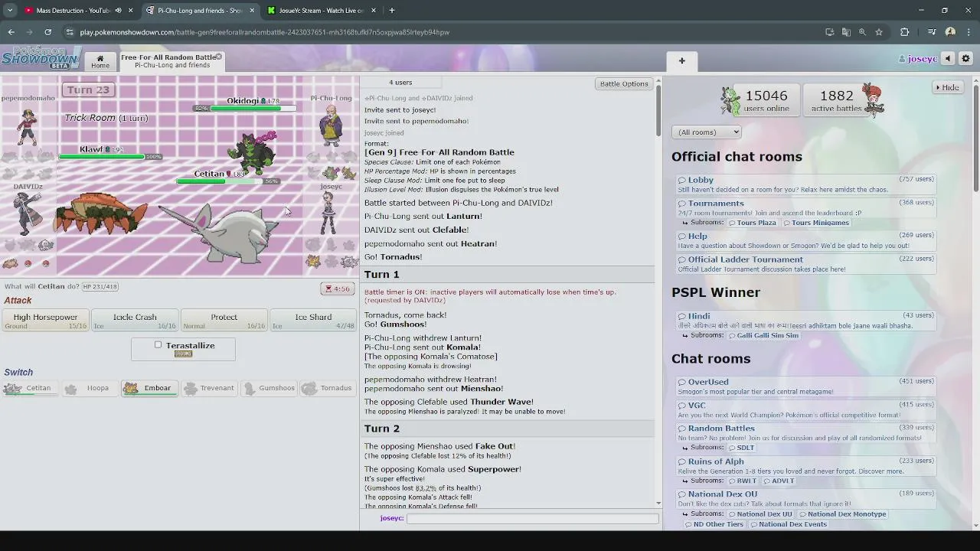
Task: Open Battle Options
Action: click(624, 83)
